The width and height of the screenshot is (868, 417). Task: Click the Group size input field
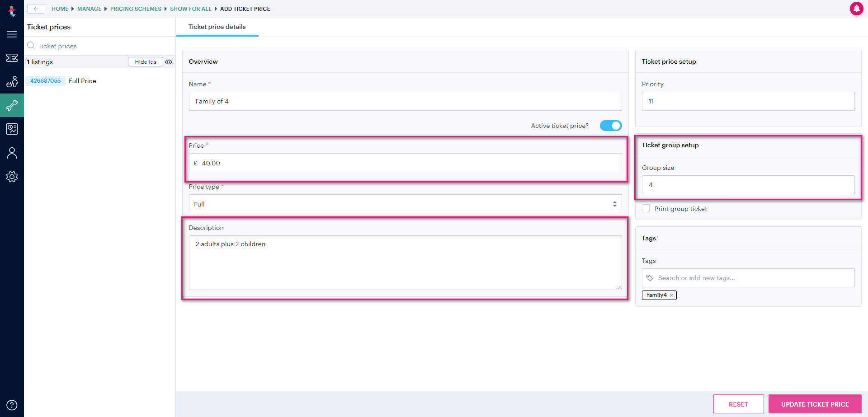click(x=748, y=185)
